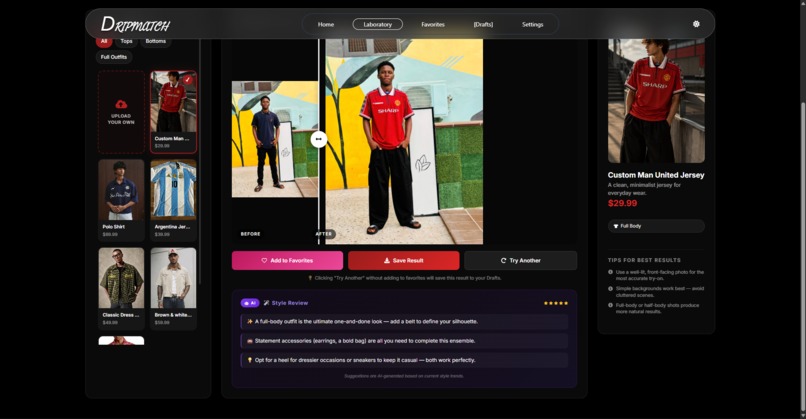Click the info icon beside the simple backgrounds tip
This screenshot has width=806, height=419.
click(610, 288)
